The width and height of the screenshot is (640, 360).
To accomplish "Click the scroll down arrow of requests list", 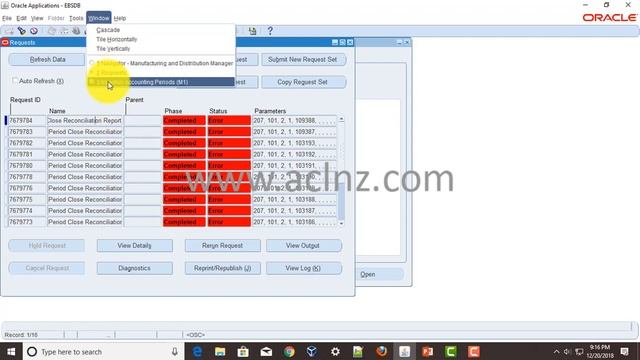I will (341, 223).
